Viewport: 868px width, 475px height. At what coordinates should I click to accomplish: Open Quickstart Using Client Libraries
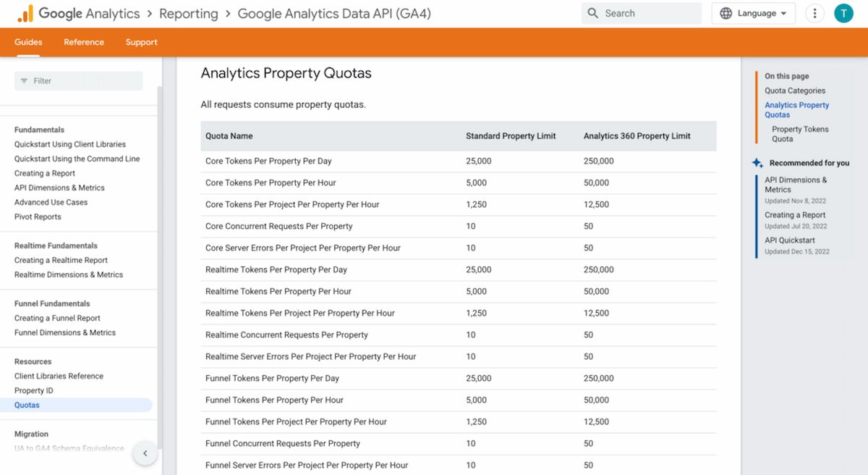[x=70, y=144]
